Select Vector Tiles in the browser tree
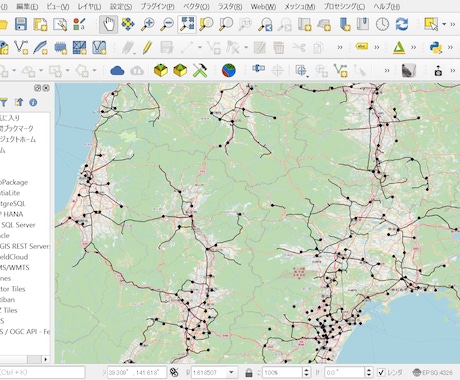The image size is (460, 380). [13, 289]
